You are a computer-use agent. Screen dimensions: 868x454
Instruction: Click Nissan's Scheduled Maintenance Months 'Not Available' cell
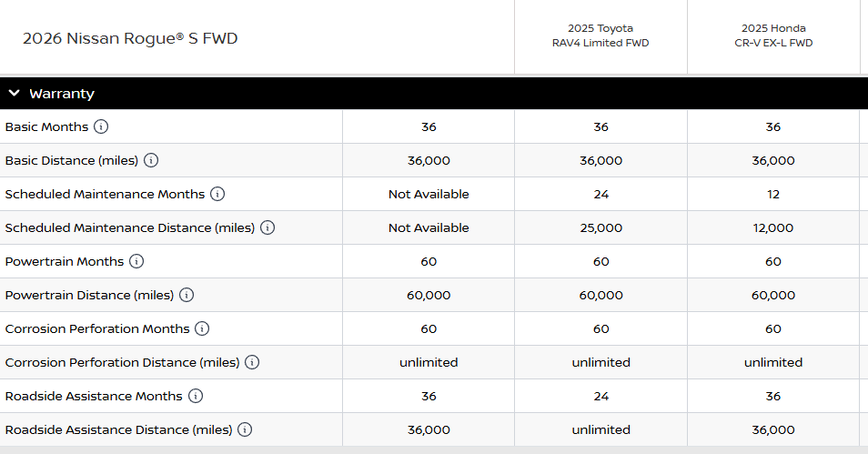pyautogui.click(x=429, y=194)
